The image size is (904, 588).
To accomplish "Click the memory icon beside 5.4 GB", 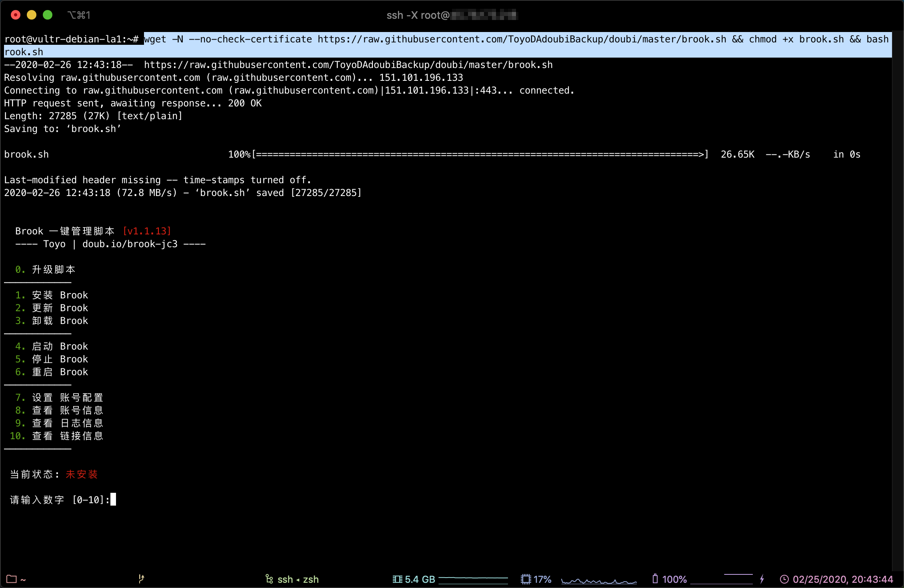I will point(397,579).
